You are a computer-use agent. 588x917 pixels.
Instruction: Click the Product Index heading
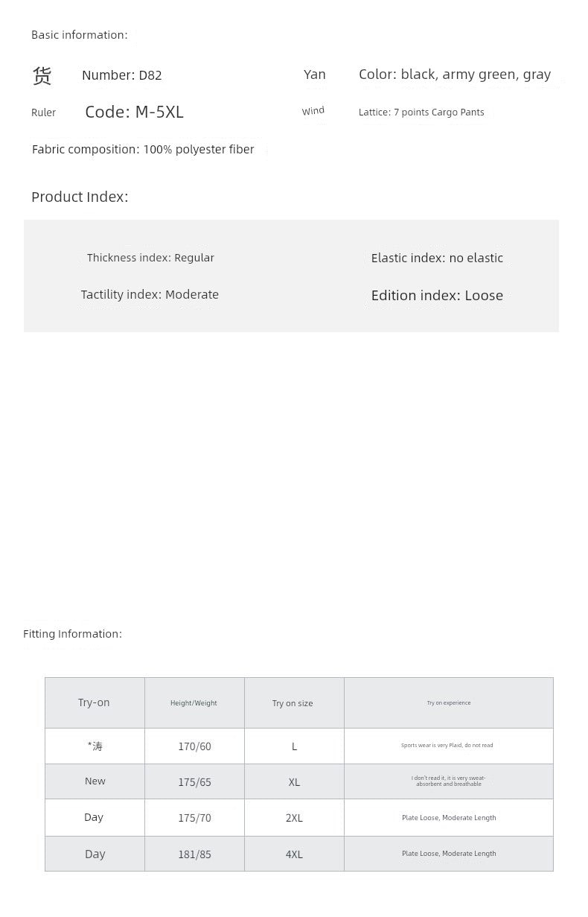coord(80,197)
